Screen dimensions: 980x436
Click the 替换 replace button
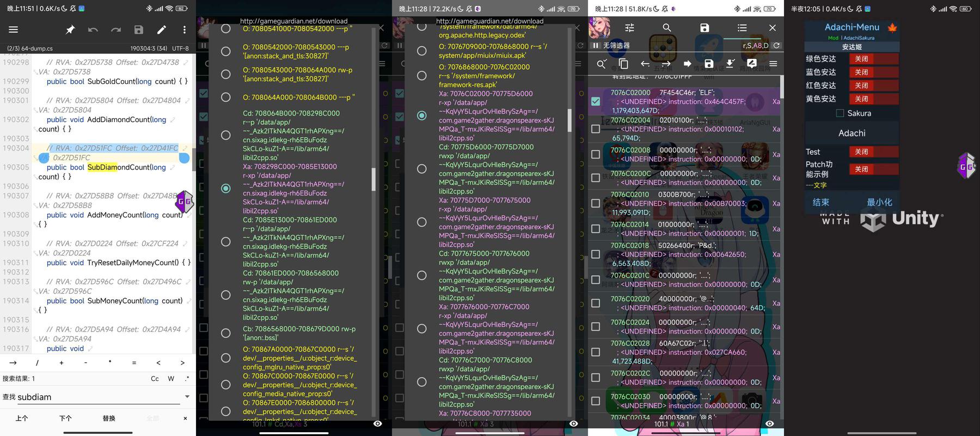[109, 419]
